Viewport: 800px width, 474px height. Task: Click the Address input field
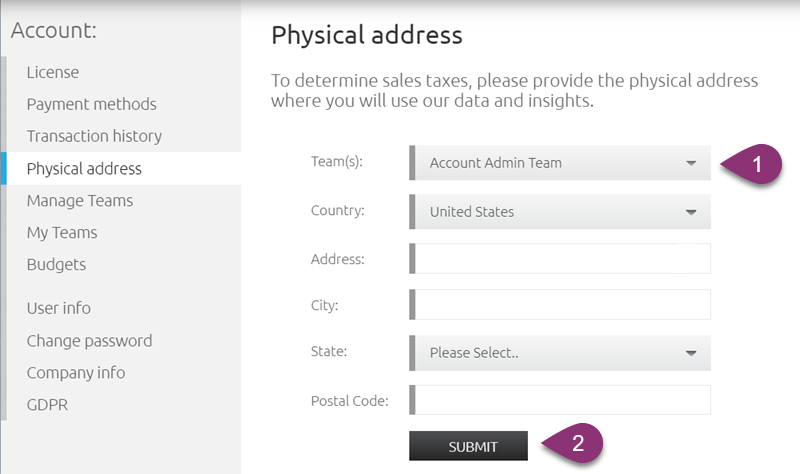coord(560,258)
